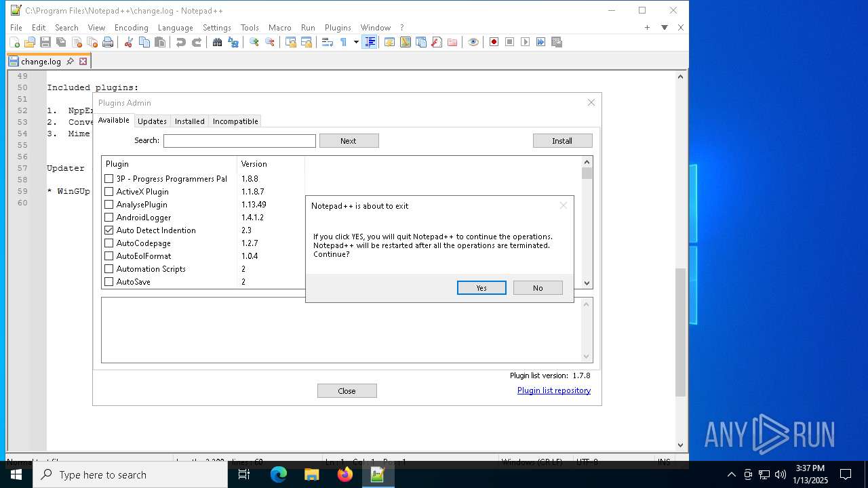
Task: Click the Close button in Plugins Admin
Action: 347,391
